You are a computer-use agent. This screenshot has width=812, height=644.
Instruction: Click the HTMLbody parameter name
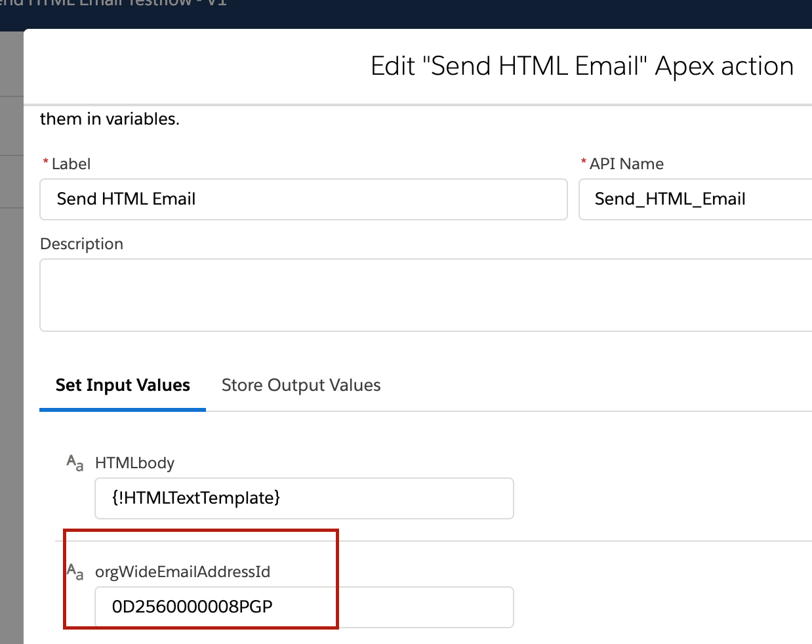[x=134, y=463]
